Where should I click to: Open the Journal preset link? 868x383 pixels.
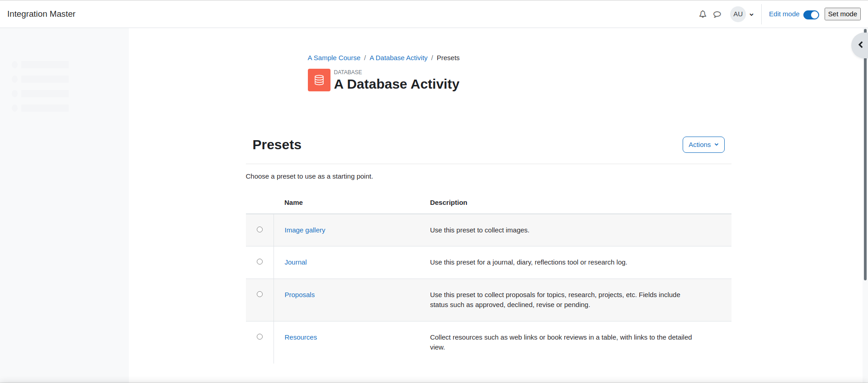click(x=296, y=262)
